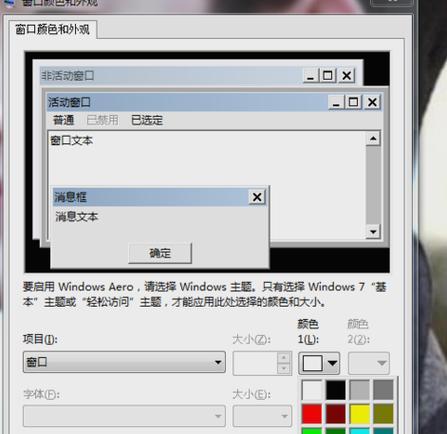Pick the black color swatch
The width and height of the screenshot is (447, 434).
click(336, 390)
